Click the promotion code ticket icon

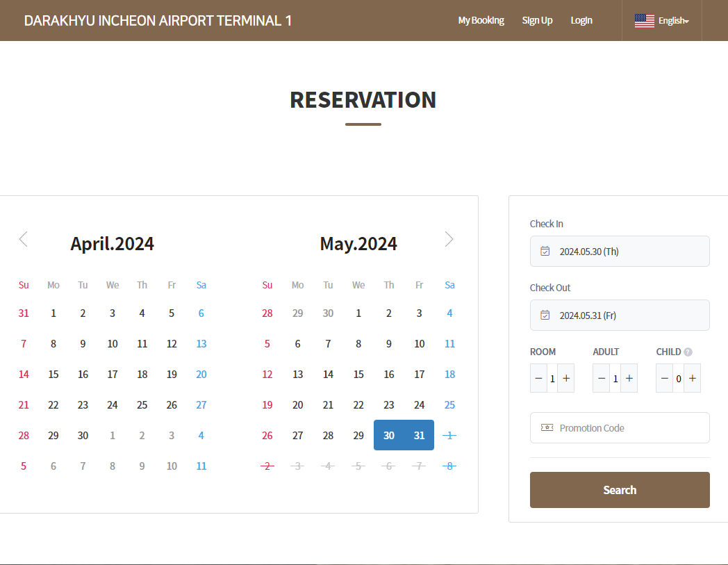(x=547, y=427)
